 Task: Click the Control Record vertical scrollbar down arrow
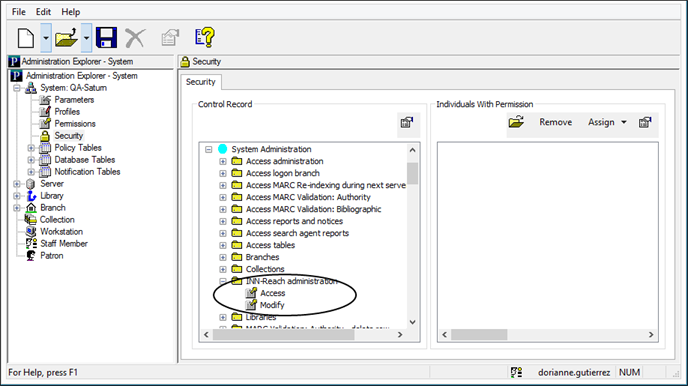pyautogui.click(x=412, y=322)
